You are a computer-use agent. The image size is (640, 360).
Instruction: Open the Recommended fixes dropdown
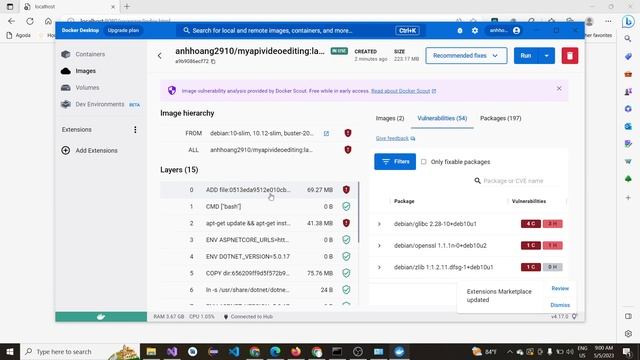click(x=466, y=56)
